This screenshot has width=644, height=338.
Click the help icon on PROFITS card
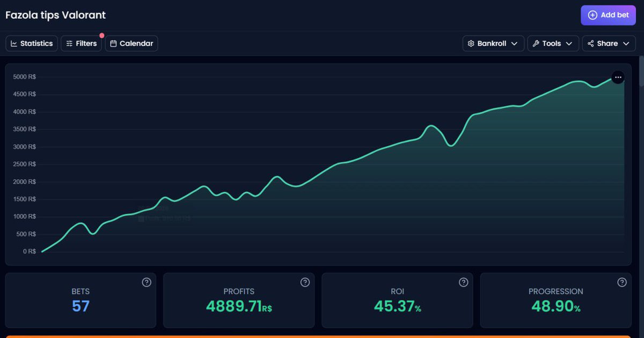click(x=305, y=282)
